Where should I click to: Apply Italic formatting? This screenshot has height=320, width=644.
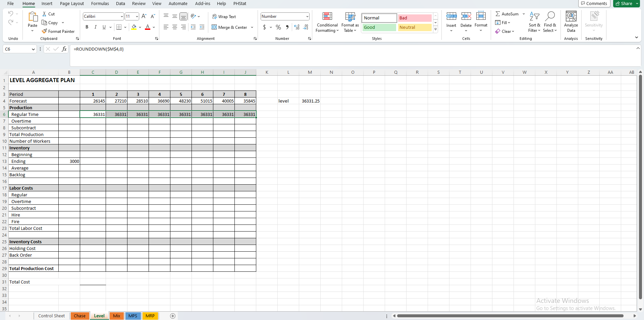click(x=96, y=27)
